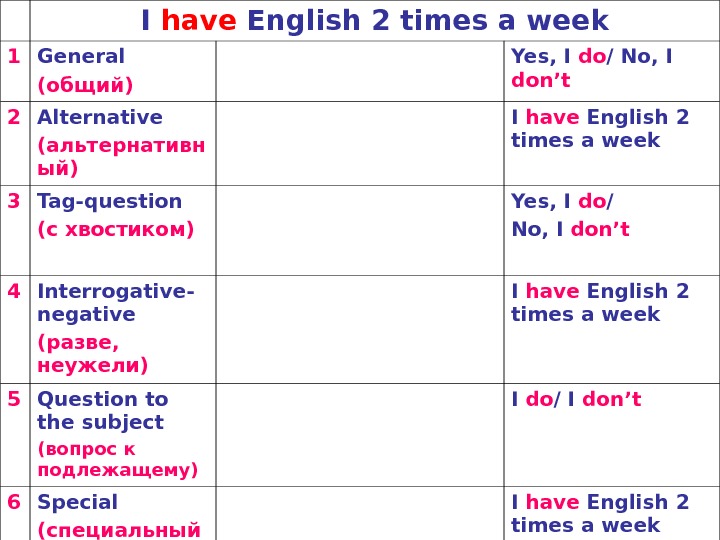The width and height of the screenshot is (720, 540).
Task: Click the empty cell beside "Tag-question"
Action: 359,229
